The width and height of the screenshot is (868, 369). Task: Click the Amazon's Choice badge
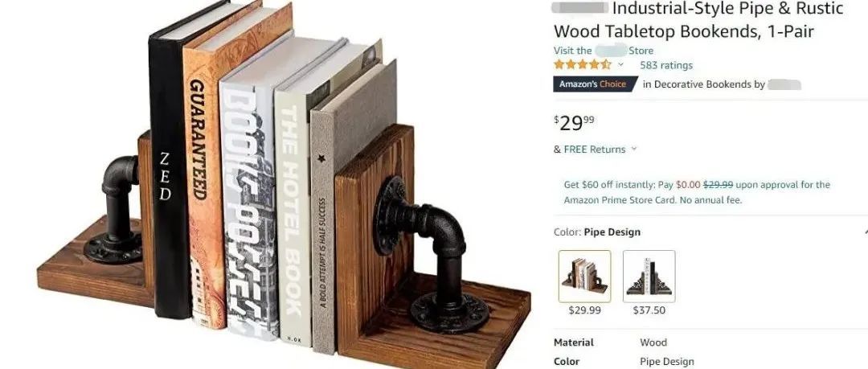(595, 84)
